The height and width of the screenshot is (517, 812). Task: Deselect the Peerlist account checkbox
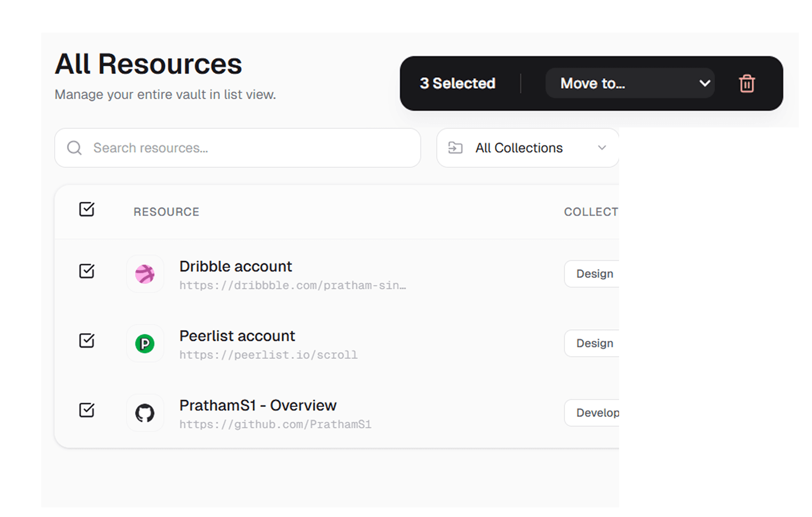pyautogui.click(x=87, y=341)
